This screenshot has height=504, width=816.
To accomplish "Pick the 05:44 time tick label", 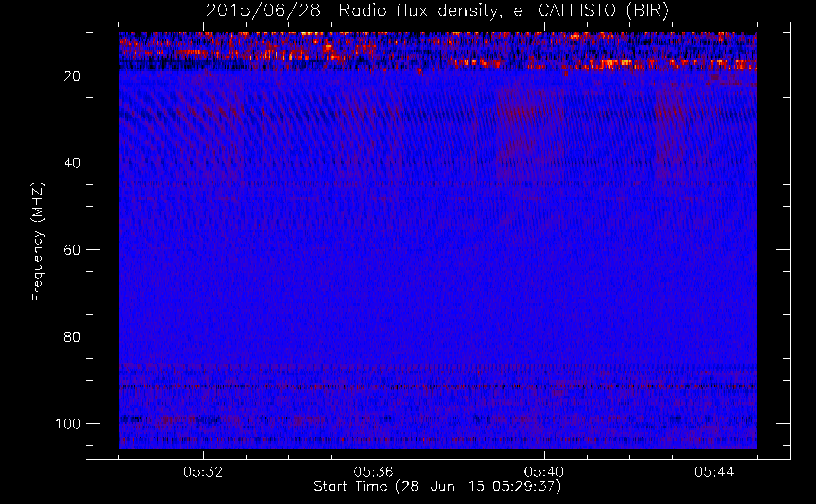I will click(x=715, y=472).
